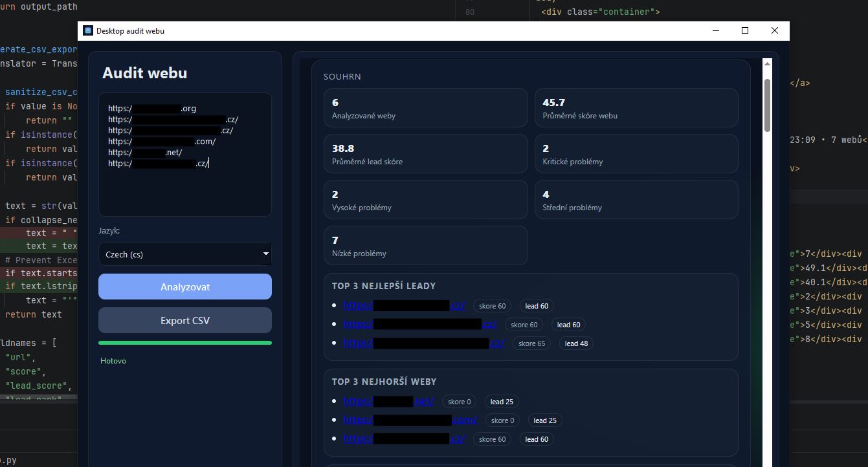Open the best-leads link with skore 65
This screenshot has width=868, height=467.
(x=424, y=343)
